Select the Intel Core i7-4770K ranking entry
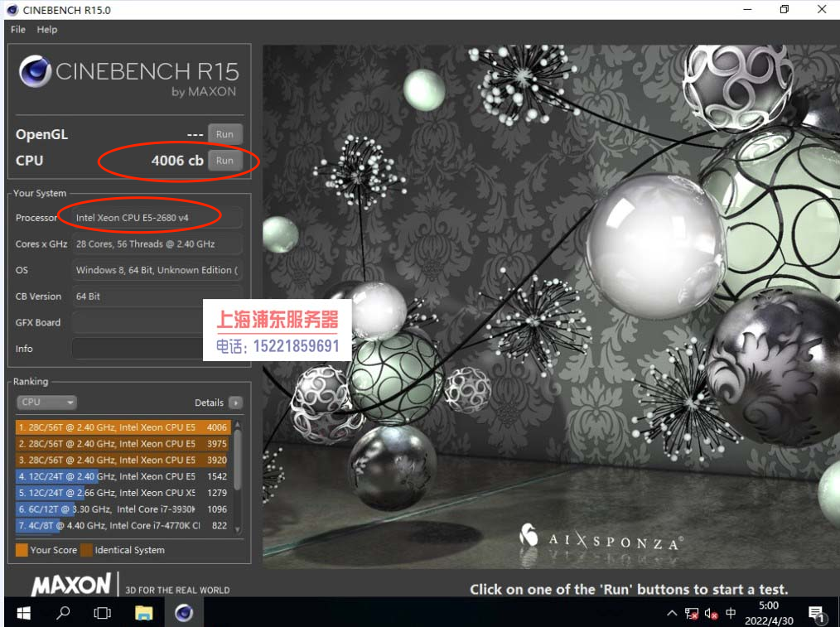The image size is (840, 627). click(x=123, y=525)
